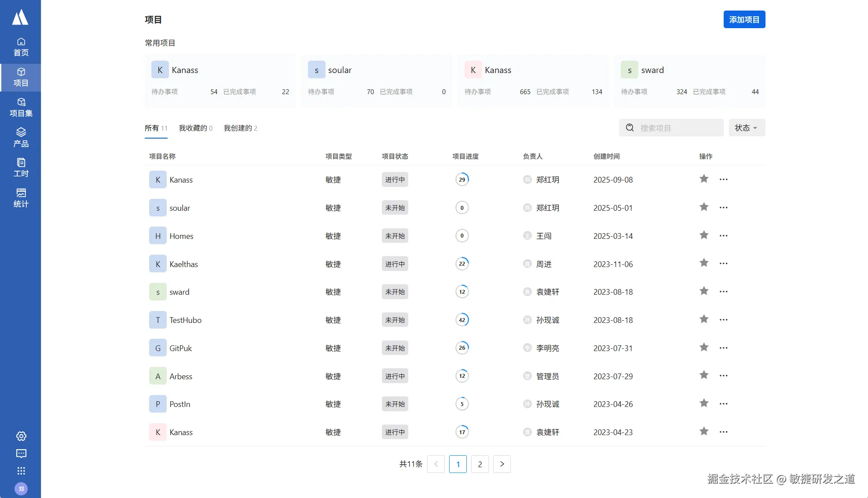The image size is (868, 498).
Task: Open the 产品 product section
Action: [21, 137]
